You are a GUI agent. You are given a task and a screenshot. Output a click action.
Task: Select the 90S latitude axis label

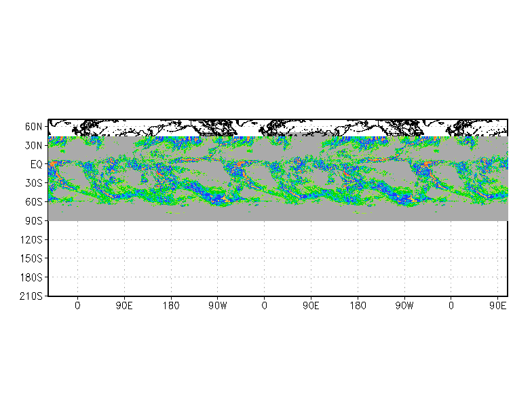pyautogui.click(x=34, y=221)
